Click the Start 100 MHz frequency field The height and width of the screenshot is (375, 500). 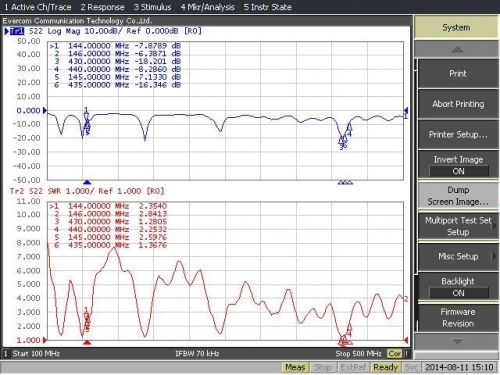click(36, 354)
